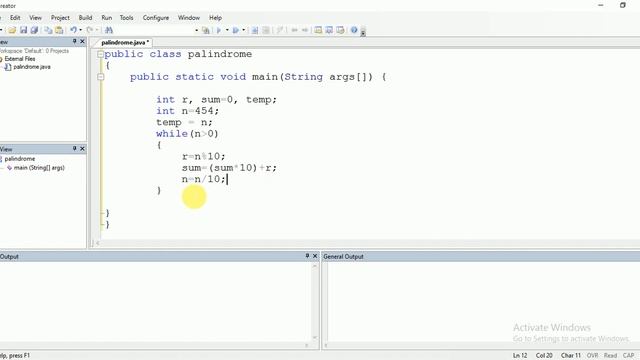The height and width of the screenshot is (360, 640).
Task: Click the Col 20 status bar indicator
Action: 544,356
